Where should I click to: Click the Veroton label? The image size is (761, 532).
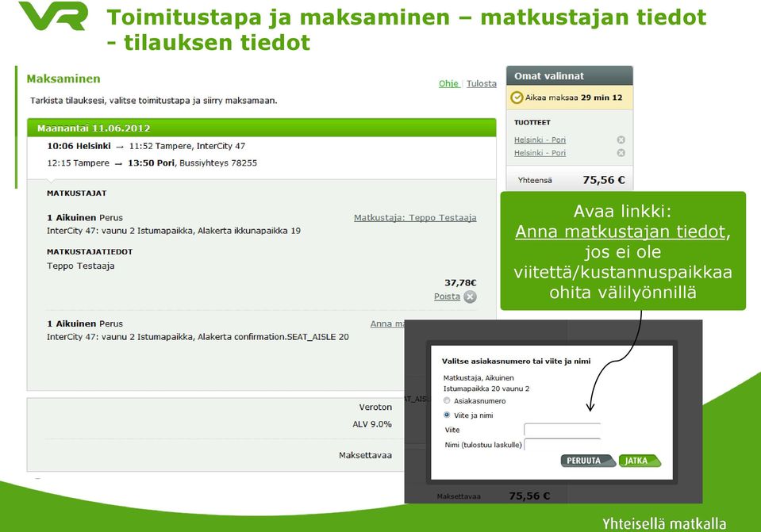(x=375, y=407)
